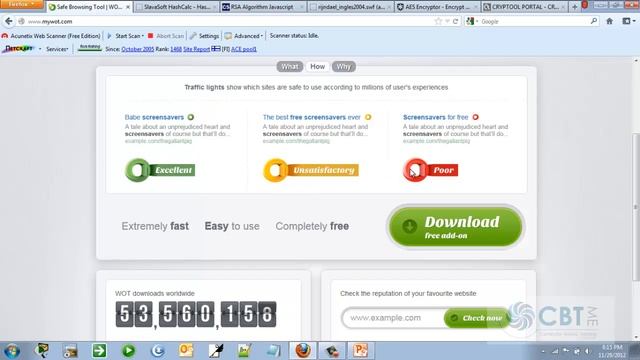Open the search engine selector dropdown
This screenshot has height=360, width=640.
pos(473,21)
